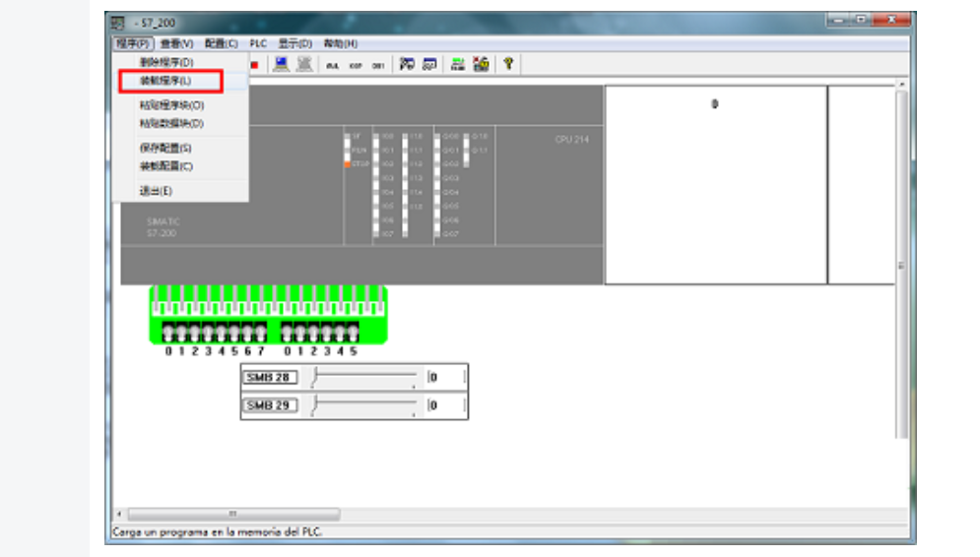Click the greyed-out computer toolbar icon
Image resolution: width=980 pixels, height=557 pixels.
tap(304, 64)
